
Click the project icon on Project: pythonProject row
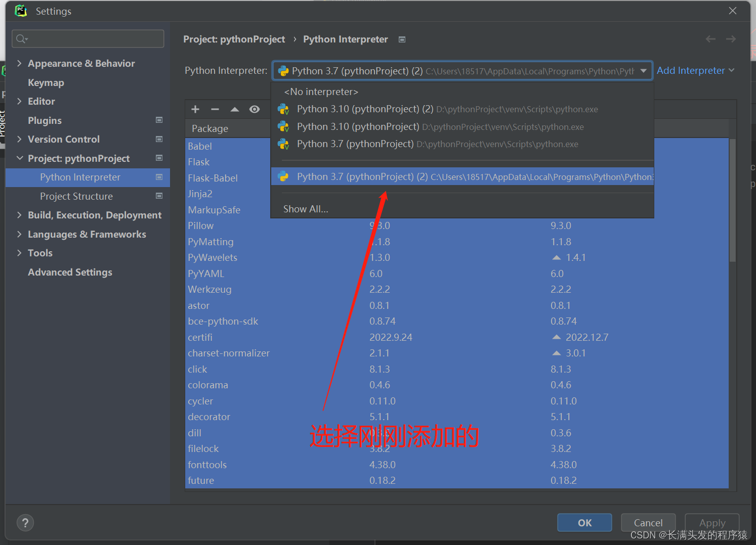pos(159,158)
